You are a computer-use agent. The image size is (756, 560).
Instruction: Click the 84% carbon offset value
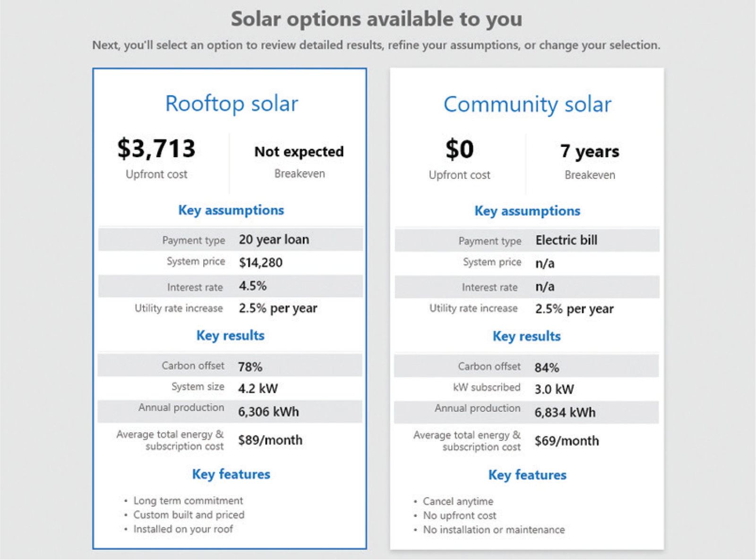pyautogui.click(x=547, y=367)
